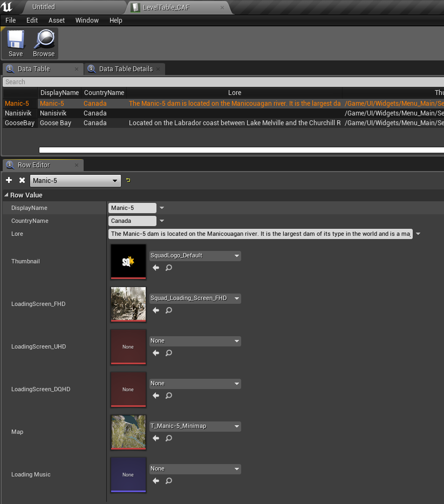
Task: Click the yellow reset arrow beside row selector
Action: click(128, 180)
